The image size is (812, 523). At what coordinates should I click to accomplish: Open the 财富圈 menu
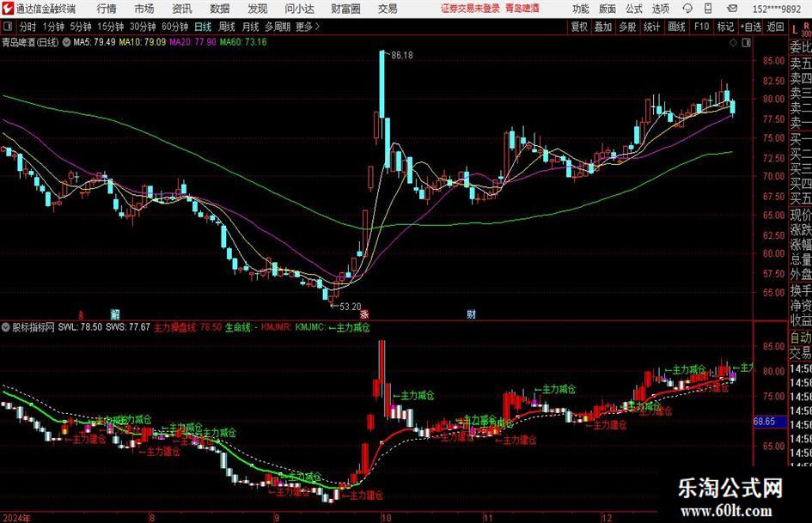click(x=345, y=9)
